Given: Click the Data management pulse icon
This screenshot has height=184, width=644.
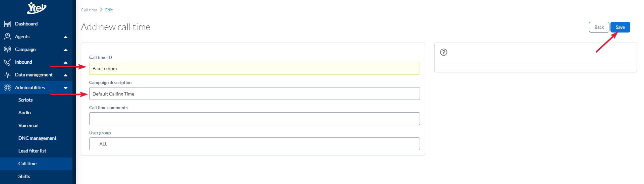Looking at the screenshot, I should (7, 75).
